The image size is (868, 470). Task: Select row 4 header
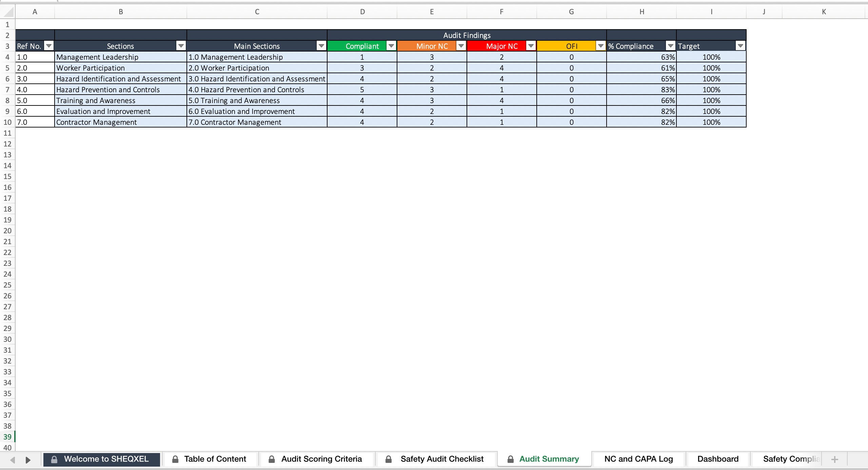click(7, 57)
